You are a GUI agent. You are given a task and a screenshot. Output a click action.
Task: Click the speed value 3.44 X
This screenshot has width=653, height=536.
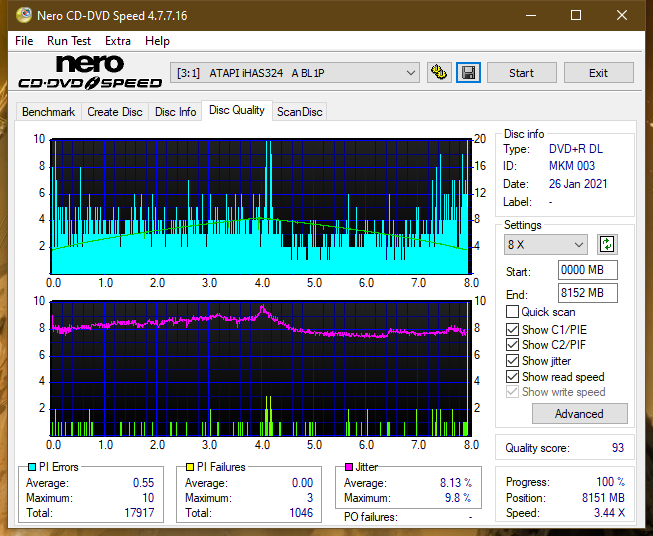[609, 513]
